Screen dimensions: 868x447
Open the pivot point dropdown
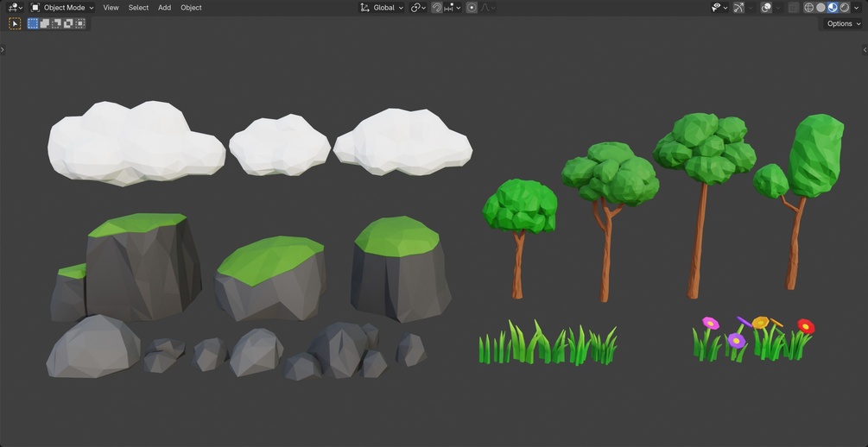point(418,8)
